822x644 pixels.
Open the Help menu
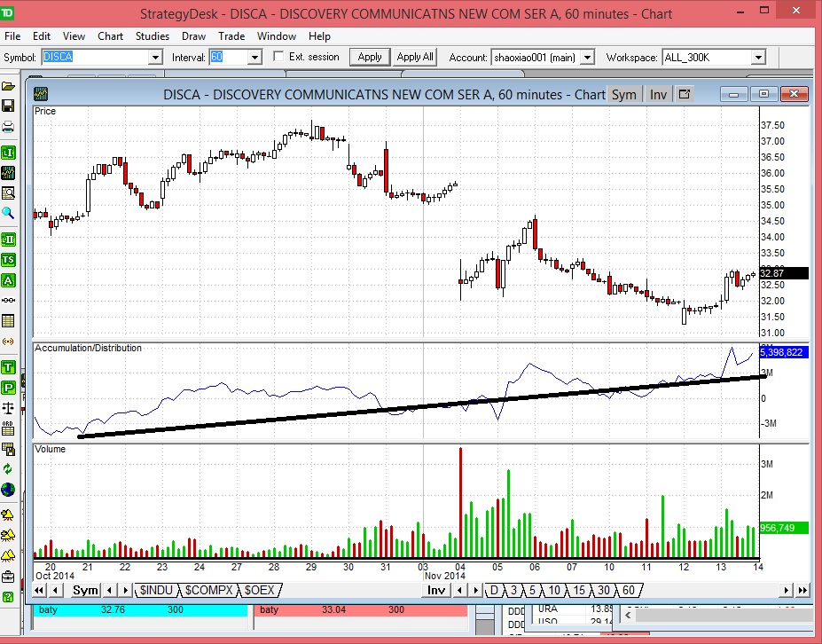click(x=319, y=36)
